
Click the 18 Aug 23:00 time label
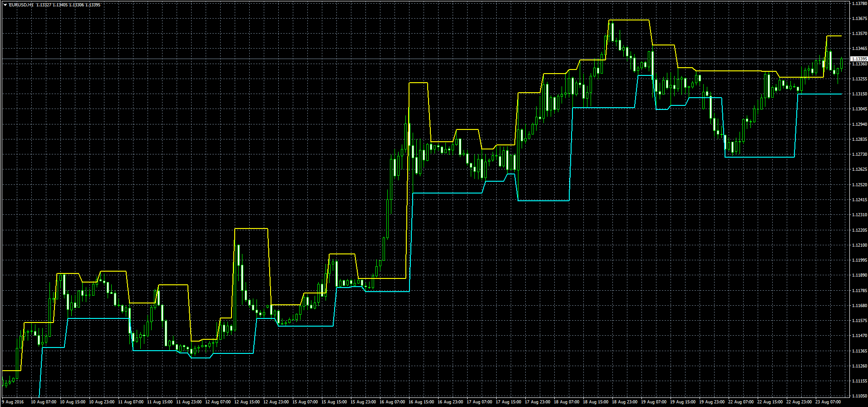pos(625,402)
